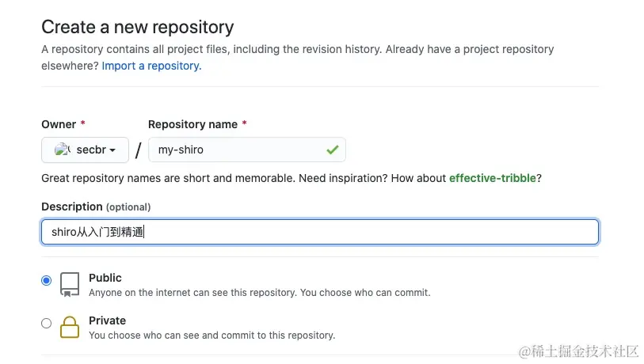The image size is (644, 364).
Task: Click into the Description text field
Action: tap(319, 232)
